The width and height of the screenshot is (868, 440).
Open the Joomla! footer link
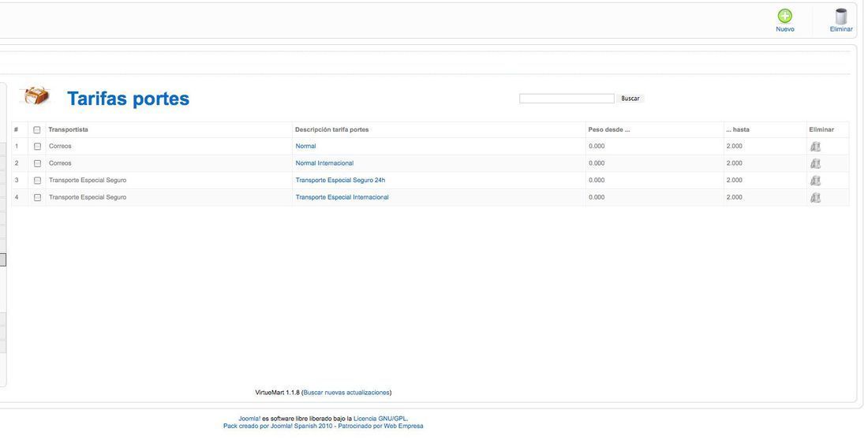[x=249, y=419]
